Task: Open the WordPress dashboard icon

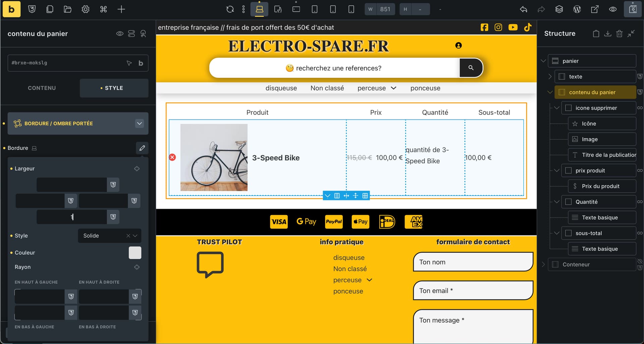Action: (577, 9)
